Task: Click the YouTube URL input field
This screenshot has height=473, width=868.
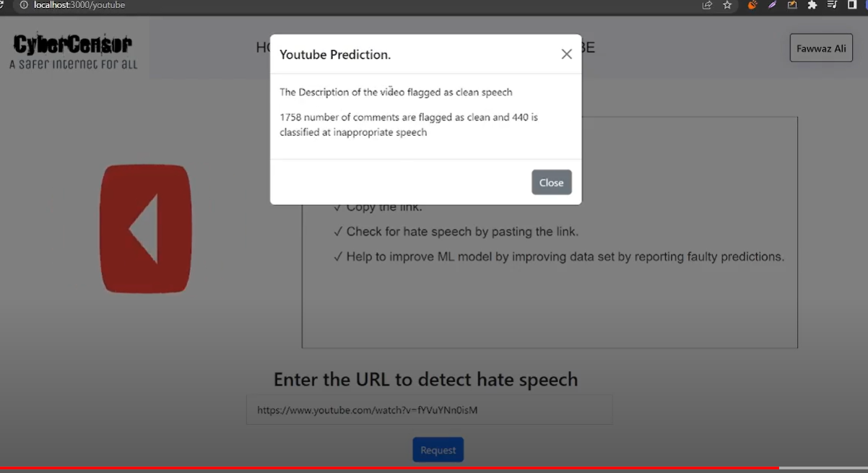Action: point(429,409)
